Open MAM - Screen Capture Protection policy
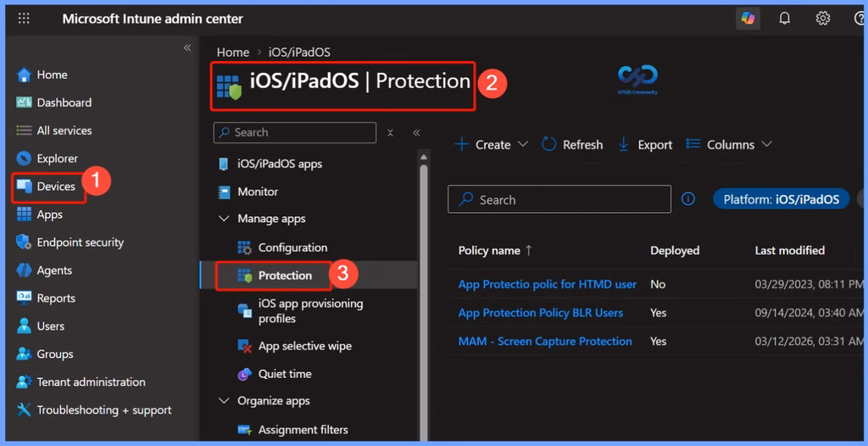The height and width of the screenshot is (446, 868). (x=545, y=342)
